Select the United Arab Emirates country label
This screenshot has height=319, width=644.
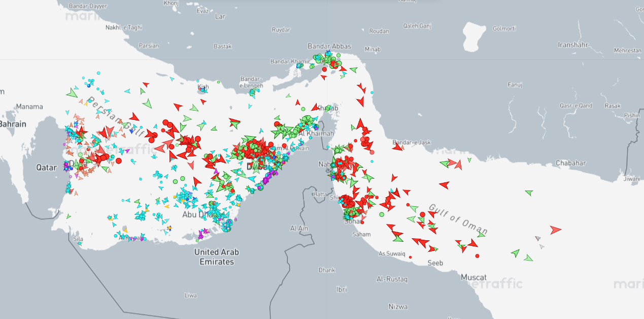217,257
